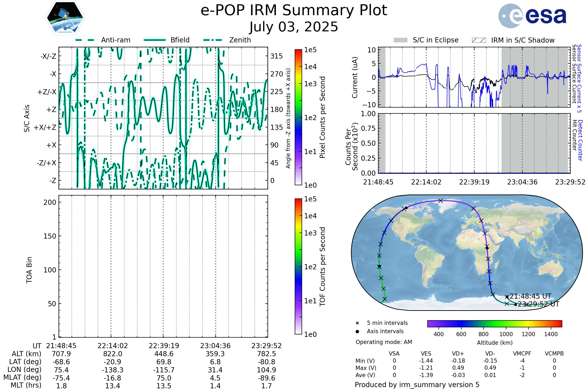The width and height of the screenshot is (588, 392).
Task: Click the 21:48:45 UT label on the map
Action: pyautogui.click(x=530, y=296)
